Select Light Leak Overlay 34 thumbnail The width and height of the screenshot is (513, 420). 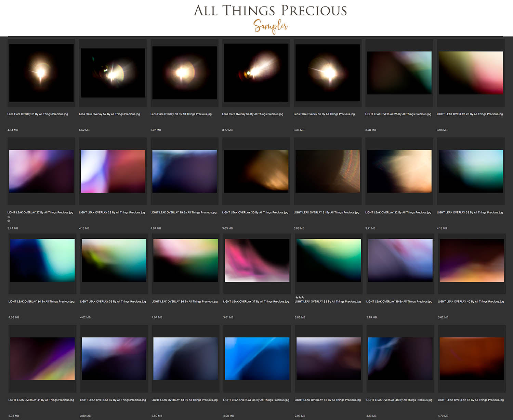42,260
